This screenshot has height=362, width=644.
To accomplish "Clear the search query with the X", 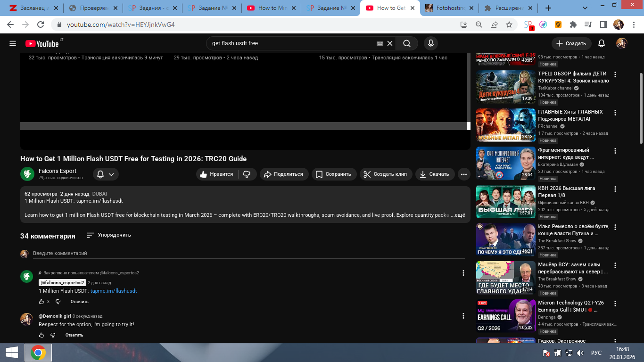I will (390, 43).
